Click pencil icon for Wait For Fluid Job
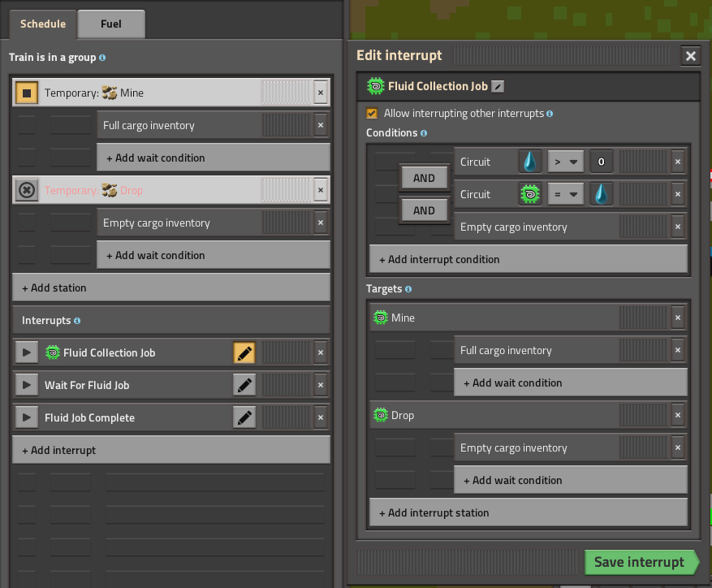 point(244,385)
